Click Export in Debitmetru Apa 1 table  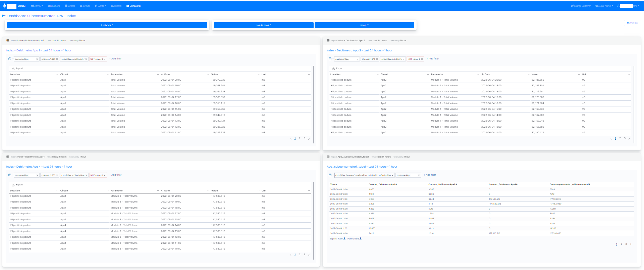[x=18, y=69]
